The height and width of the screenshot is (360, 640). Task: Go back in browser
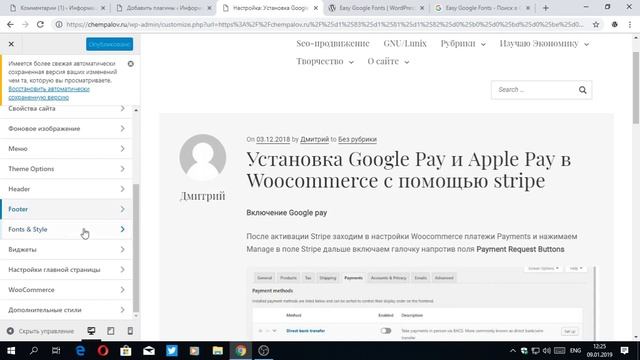pyautogui.click(x=10, y=24)
